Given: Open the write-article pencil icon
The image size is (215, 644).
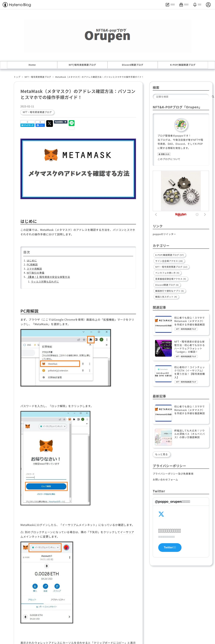Looking at the screenshot, I should (167, 5).
